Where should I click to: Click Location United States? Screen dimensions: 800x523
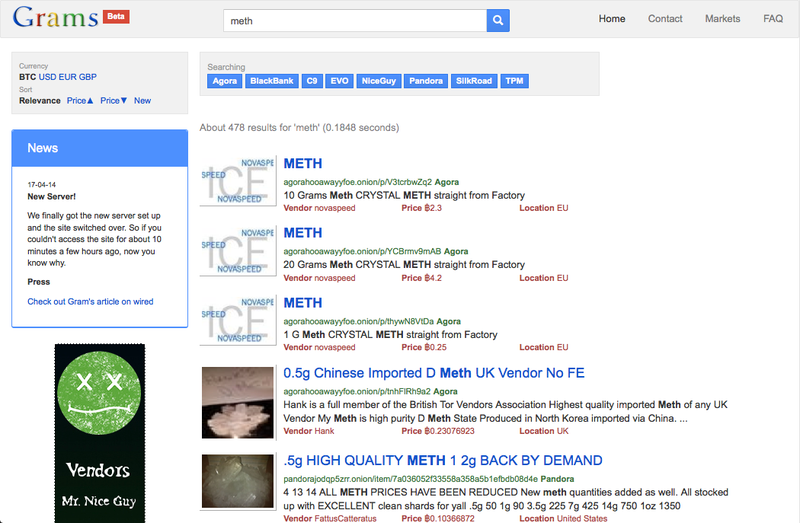click(x=563, y=518)
